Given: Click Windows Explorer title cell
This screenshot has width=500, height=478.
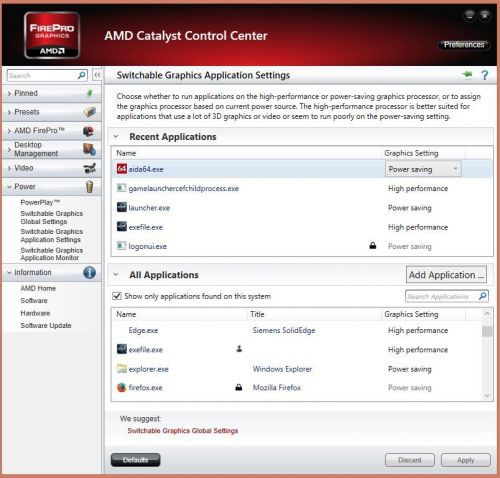Looking at the screenshot, I should click(x=282, y=369).
